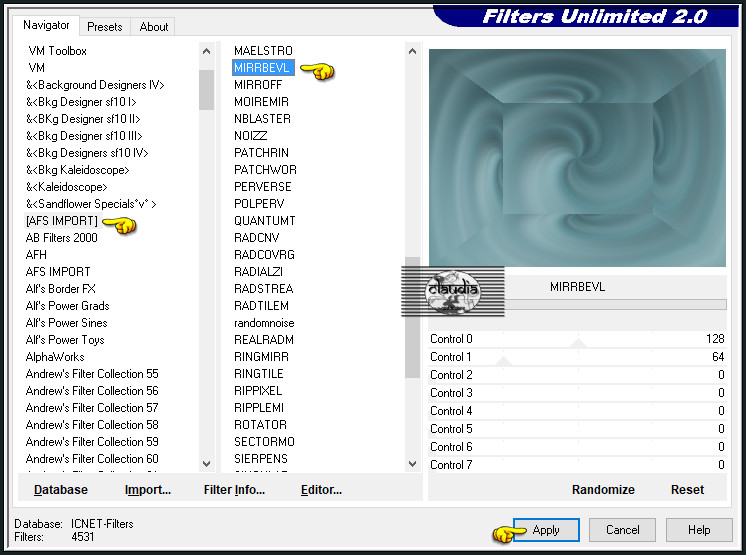Screen dimensions: 746x555
Task: Select the PATCHWOR filter
Action: (265, 170)
